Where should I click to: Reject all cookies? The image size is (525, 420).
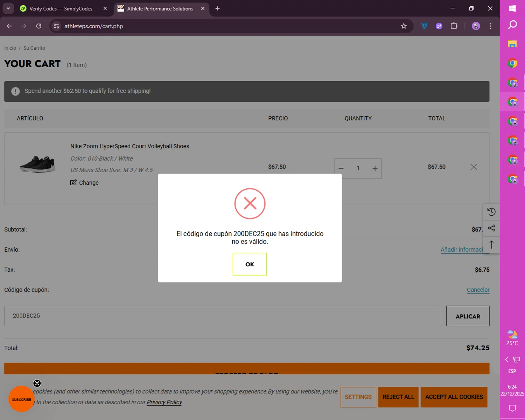click(x=398, y=397)
